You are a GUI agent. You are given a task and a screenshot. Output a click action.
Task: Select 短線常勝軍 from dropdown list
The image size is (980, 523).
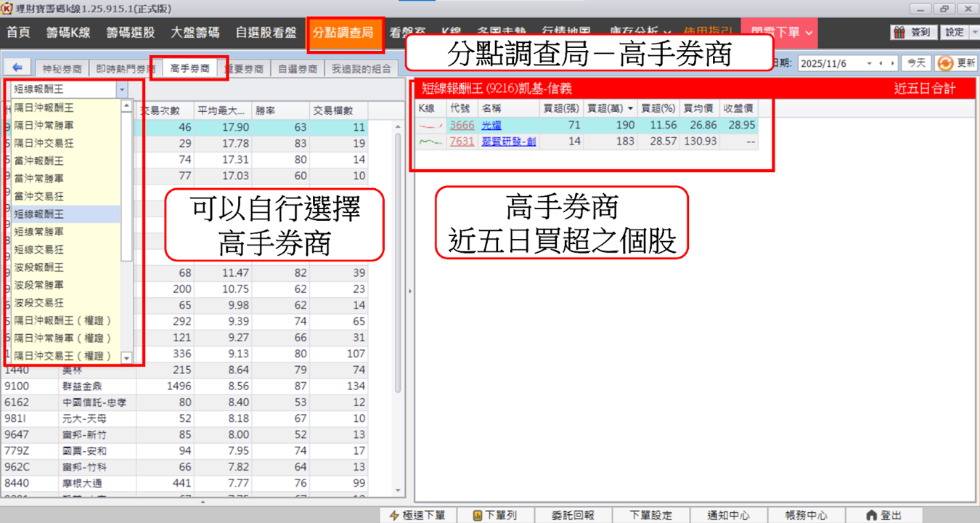pos(65,232)
